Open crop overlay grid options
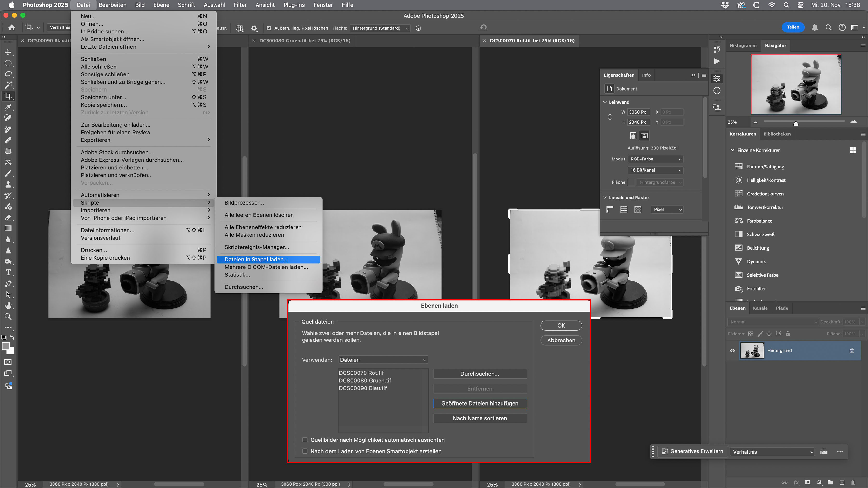Image resolution: width=868 pixels, height=488 pixels. [x=240, y=28]
